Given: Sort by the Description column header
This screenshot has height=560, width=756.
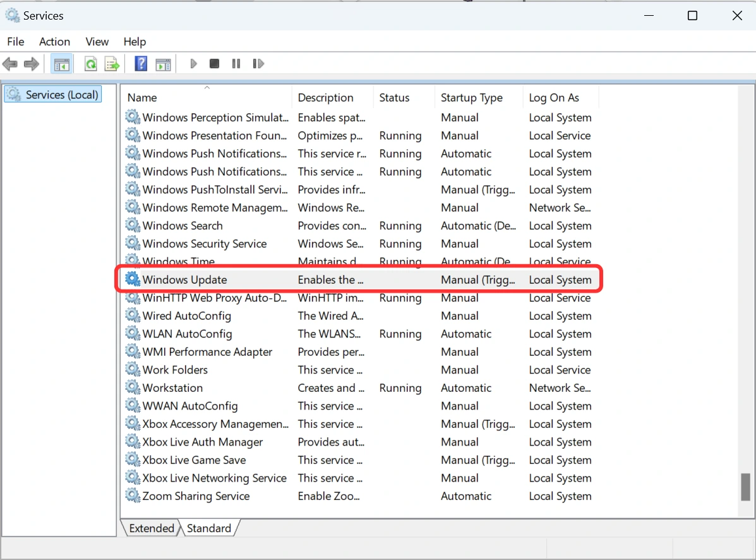Looking at the screenshot, I should [x=332, y=97].
